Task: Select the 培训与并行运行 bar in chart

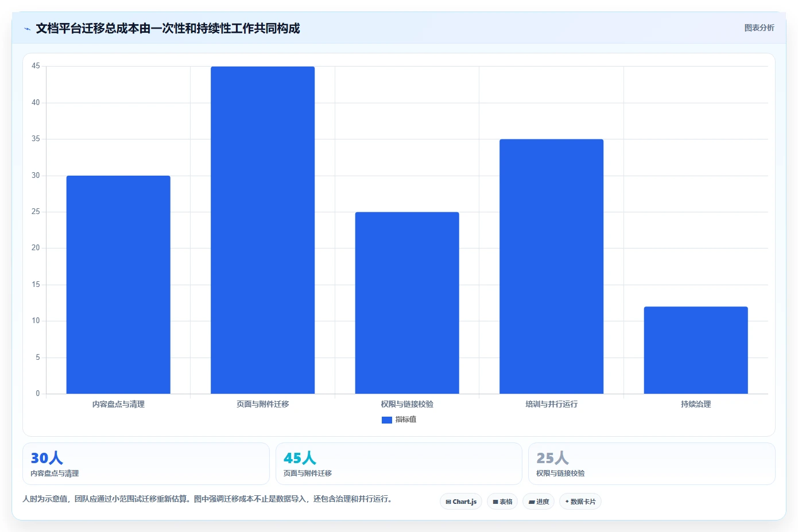Action: [x=551, y=266]
